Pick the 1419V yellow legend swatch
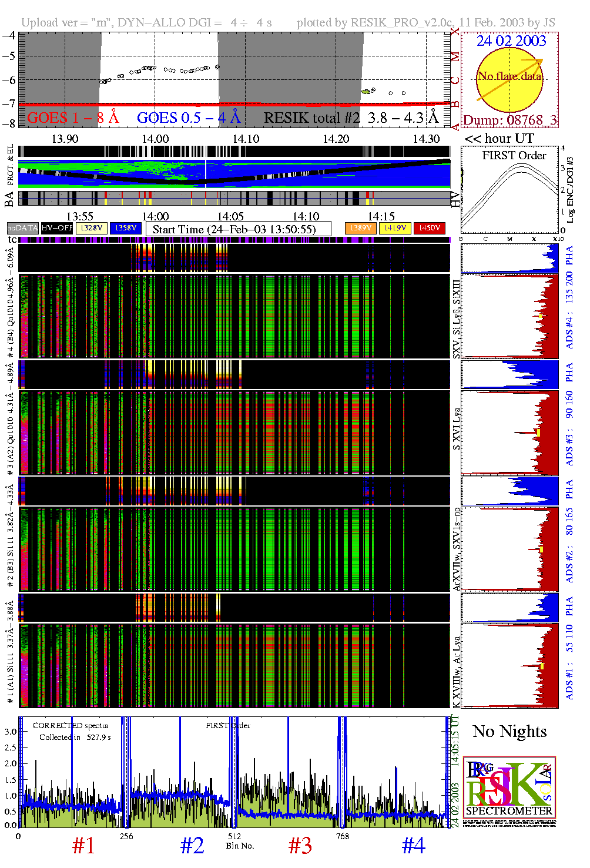This screenshot has height=868, width=590. (x=395, y=228)
